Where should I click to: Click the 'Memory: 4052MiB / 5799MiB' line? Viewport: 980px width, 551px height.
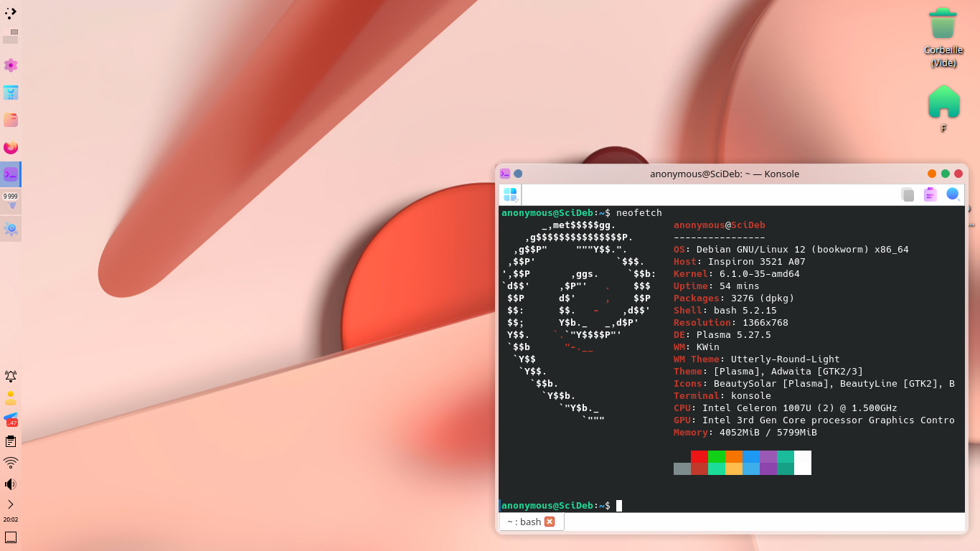[745, 433]
